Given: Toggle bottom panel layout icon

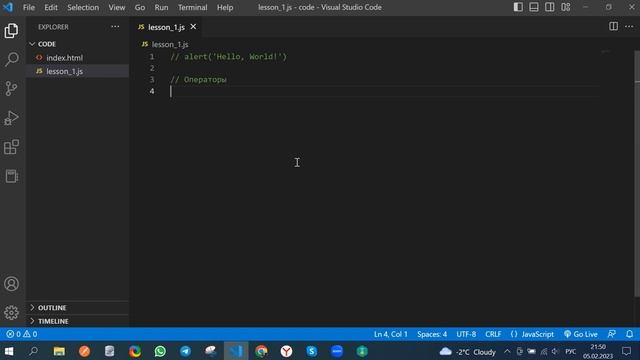Looking at the screenshot, I should pyautogui.click(x=533, y=7).
